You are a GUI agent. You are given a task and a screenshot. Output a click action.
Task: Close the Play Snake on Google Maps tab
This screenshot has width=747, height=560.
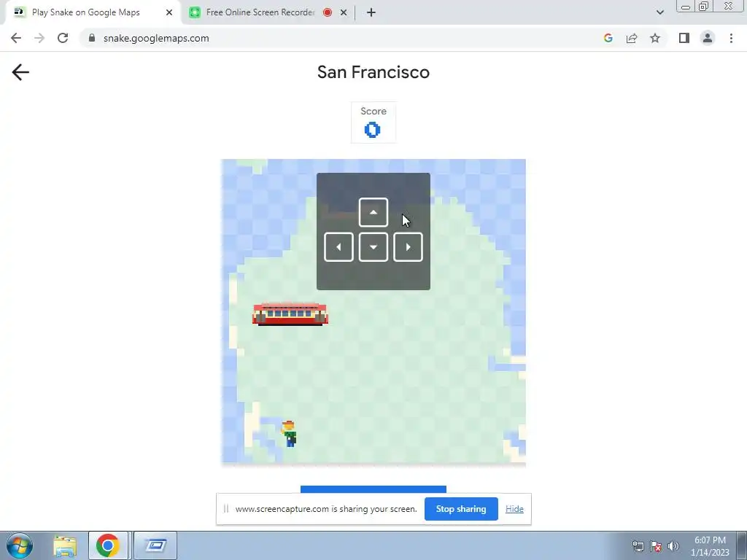click(x=169, y=12)
